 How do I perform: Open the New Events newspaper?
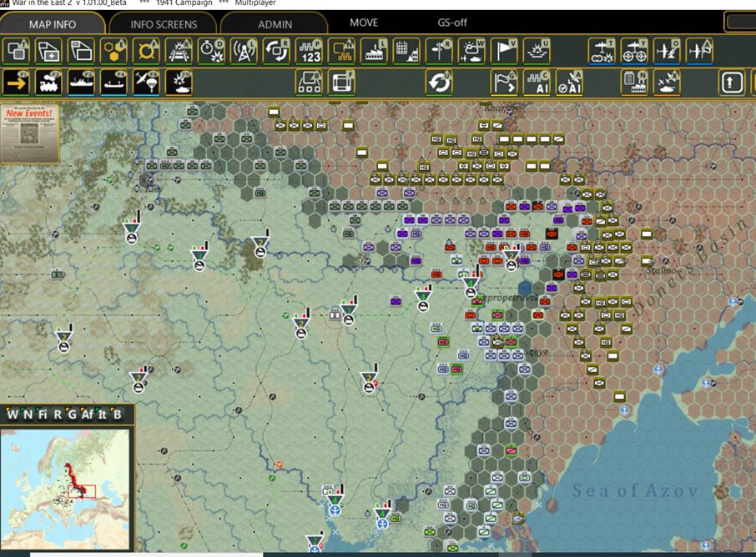pos(29,133)
